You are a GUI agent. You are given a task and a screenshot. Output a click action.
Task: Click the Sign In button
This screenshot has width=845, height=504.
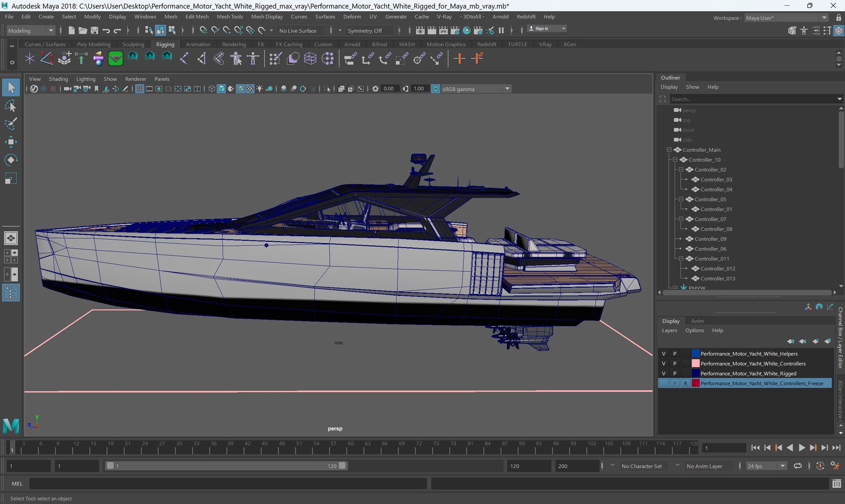point(547,28)
